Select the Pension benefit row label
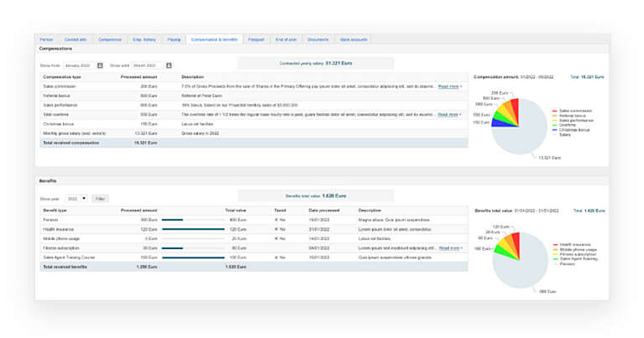This screenshot has height=338, width=644. pyautogui.click(x=50, y=220)
